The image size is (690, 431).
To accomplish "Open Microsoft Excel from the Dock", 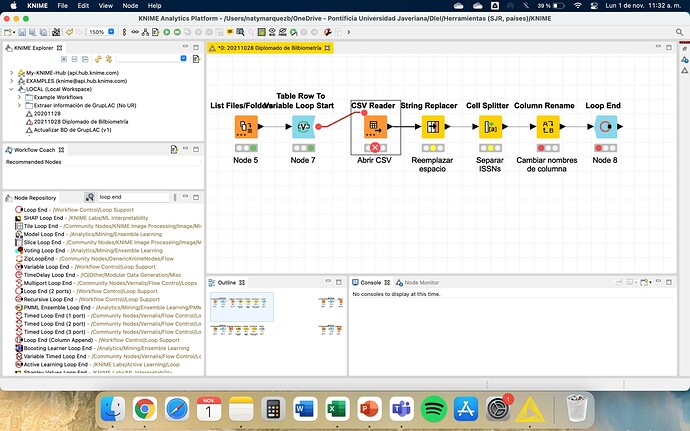I will [337, 409].
